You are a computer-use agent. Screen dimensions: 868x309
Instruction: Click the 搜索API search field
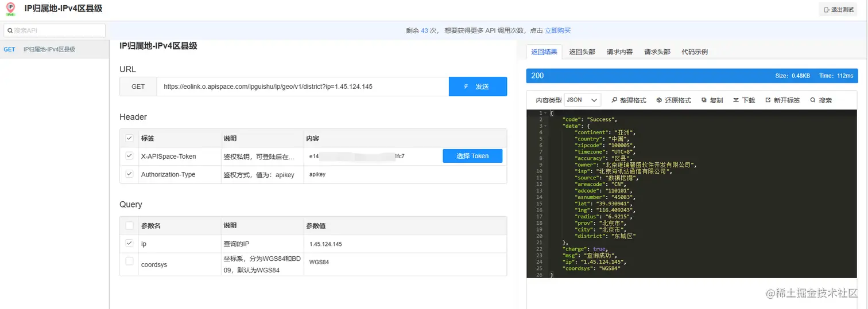[55, 30]
